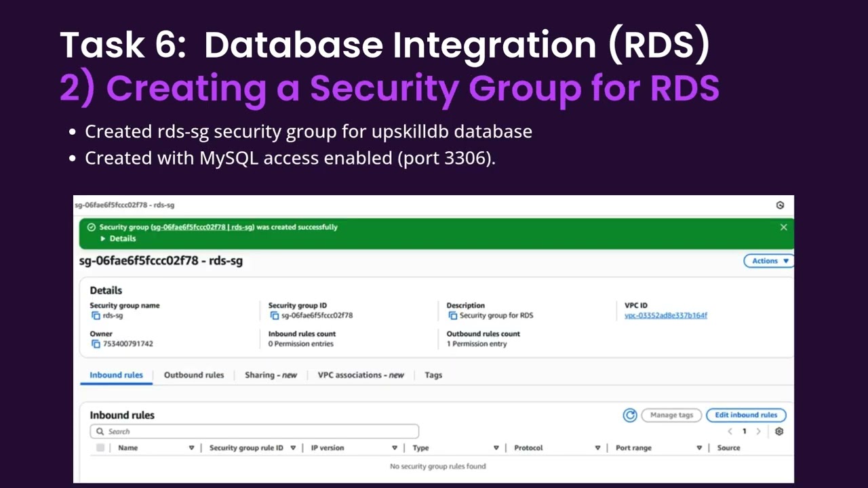Sort by IP version column

pyautogui.click(x=395, y=448)
